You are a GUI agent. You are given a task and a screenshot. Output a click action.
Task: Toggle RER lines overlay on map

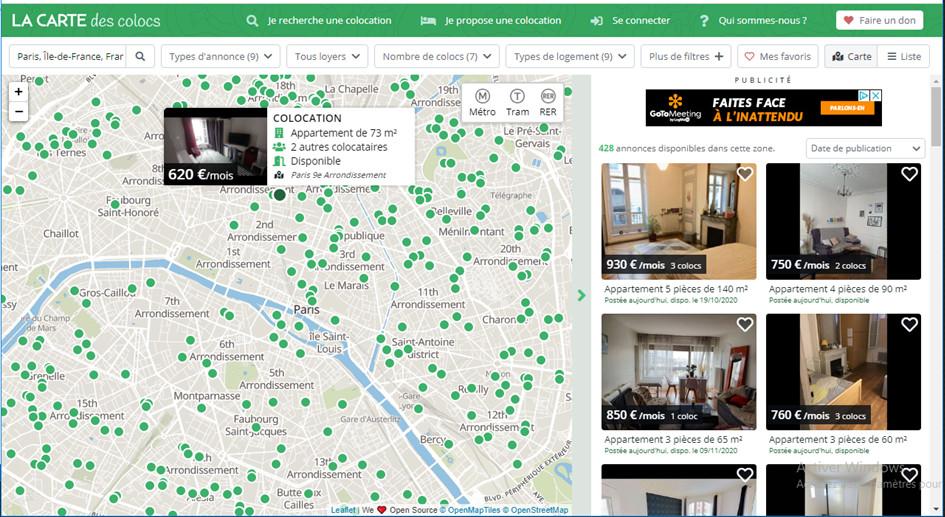click(x=548, y=103)
